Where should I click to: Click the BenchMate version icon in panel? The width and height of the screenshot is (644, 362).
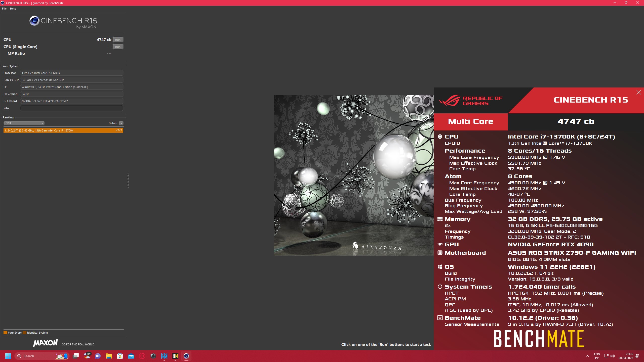(x=440, y=318)
